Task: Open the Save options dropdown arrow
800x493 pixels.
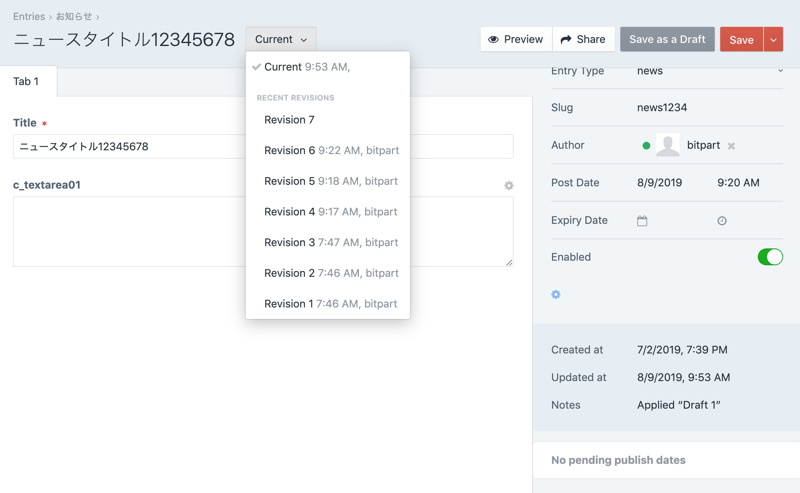Action: click(773, 39)
